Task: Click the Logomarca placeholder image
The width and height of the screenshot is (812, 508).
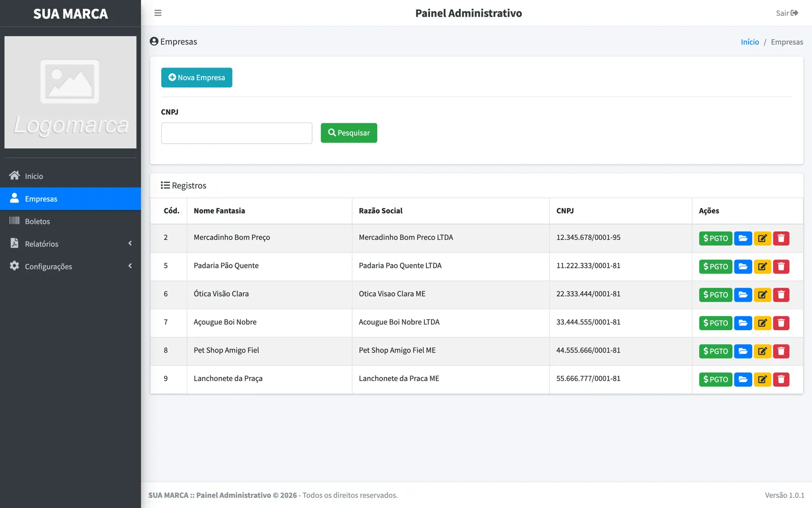Action: click(71, 92)
